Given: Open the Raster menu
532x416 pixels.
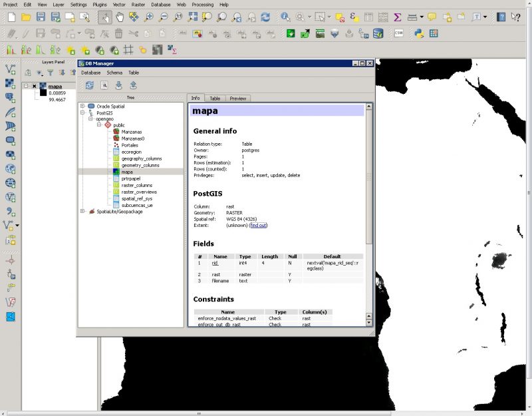Looking at the screenshot, I should coord(138,5).
